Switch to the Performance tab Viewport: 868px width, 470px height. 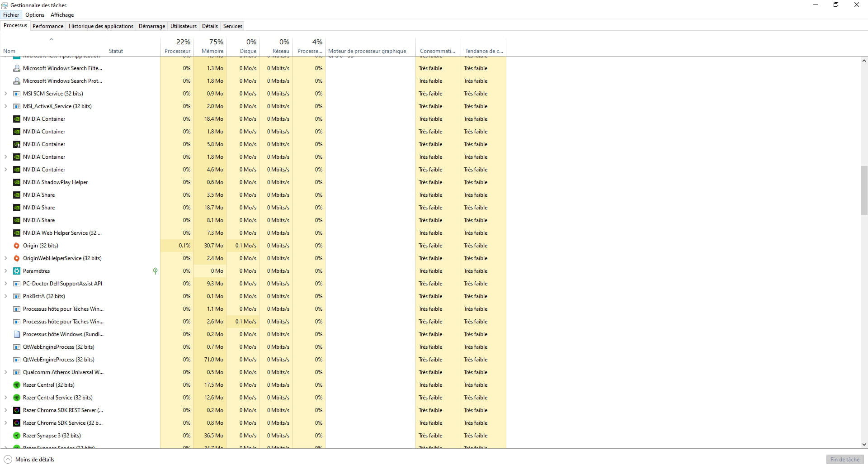(x=48, y=26)
